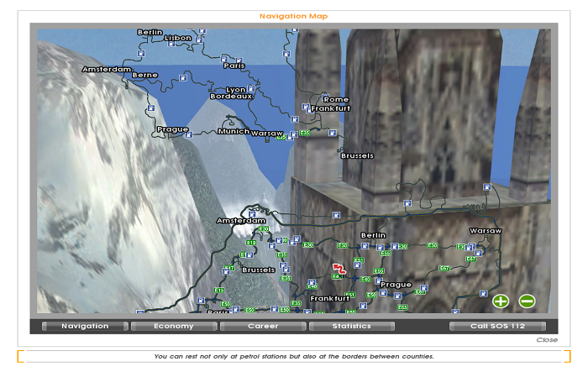Image resolution: width=588 pixels, height=367 pixels.
Task: Close the Navigation Map window
Action: [x=546, y=340]
